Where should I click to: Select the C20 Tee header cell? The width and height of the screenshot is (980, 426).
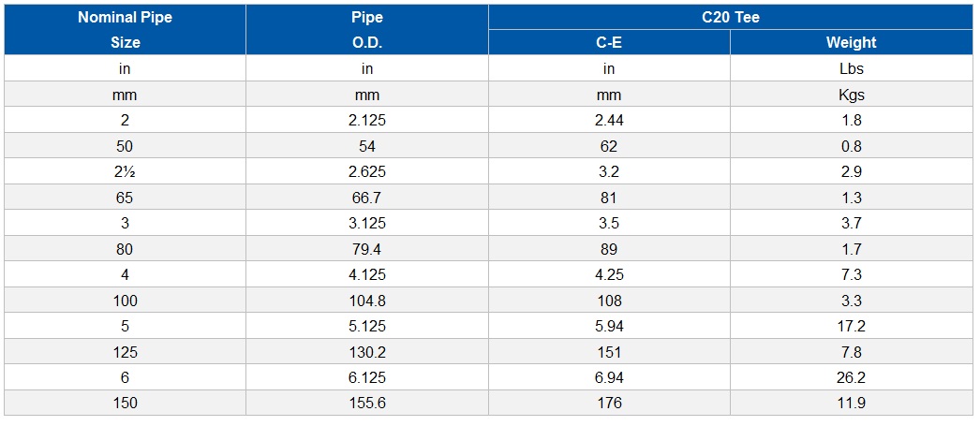point(731,17)
